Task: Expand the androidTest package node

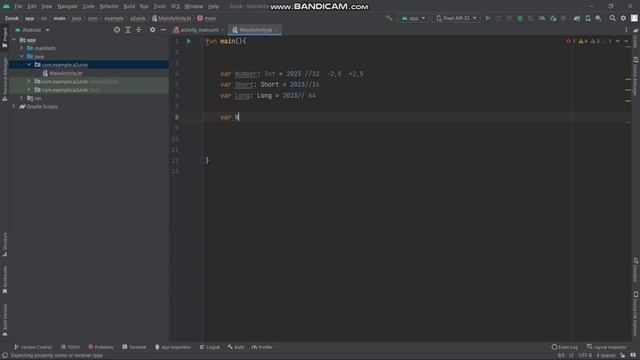Action: pos(29,81)
